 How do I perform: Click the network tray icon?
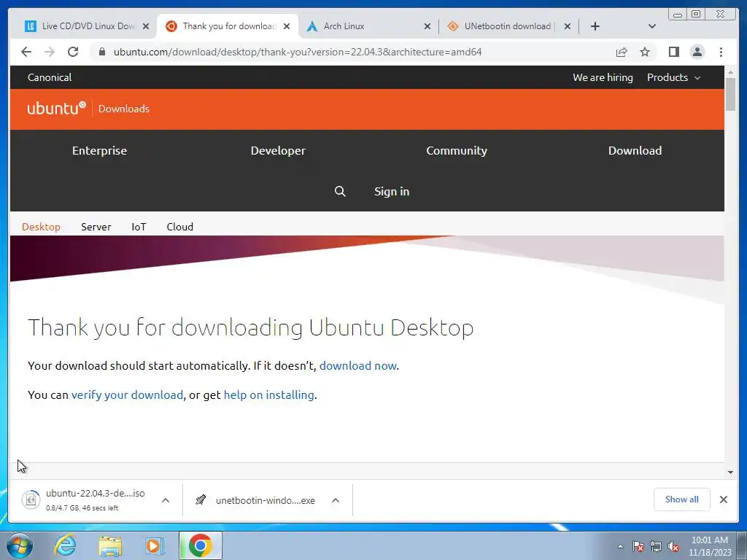point(656,546)
